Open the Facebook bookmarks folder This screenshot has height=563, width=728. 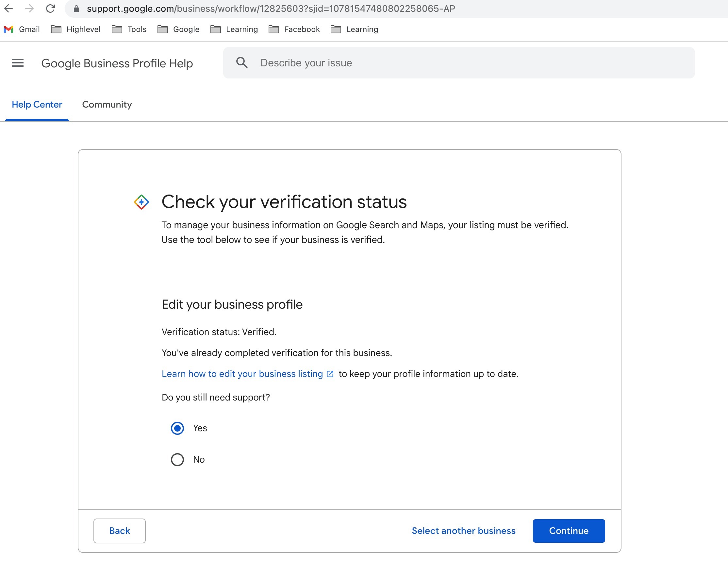pyautogui.click(x=294, y=29)
